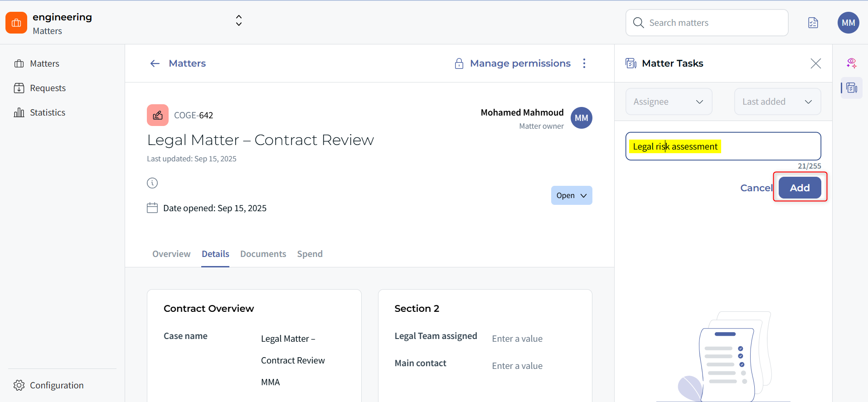This screenshot has height=402, width=868.
Task: Expand the Assignee filter dropdown
Action: coord(669,102)
